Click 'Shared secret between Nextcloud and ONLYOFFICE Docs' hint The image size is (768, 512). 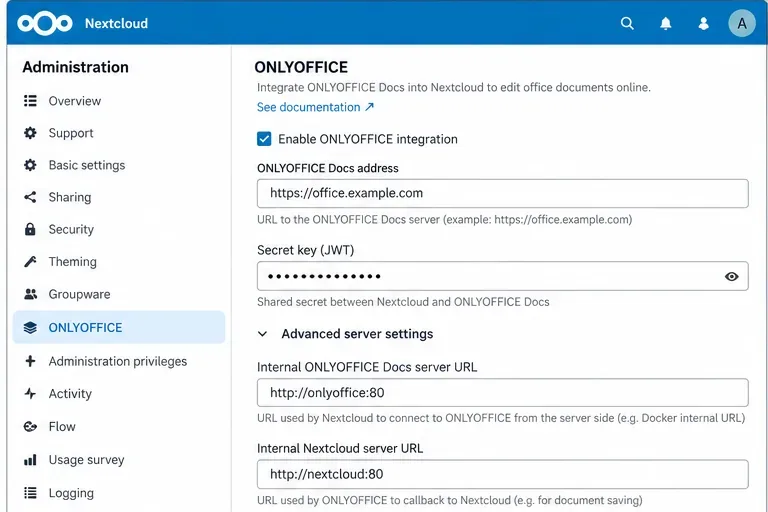[x=403, y=302]
